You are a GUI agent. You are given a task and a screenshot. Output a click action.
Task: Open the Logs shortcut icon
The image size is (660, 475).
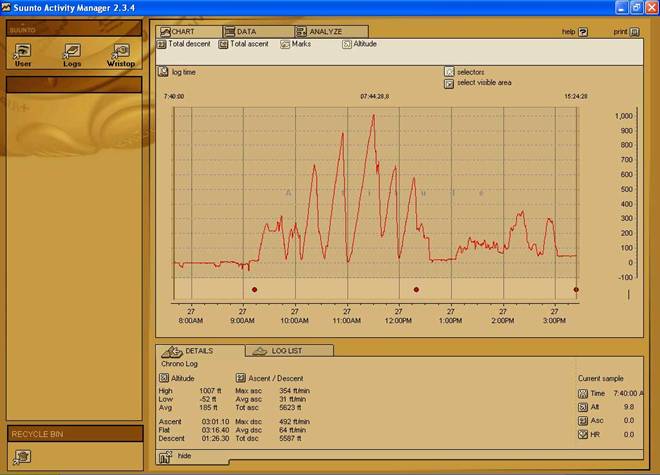pos(72,52)
